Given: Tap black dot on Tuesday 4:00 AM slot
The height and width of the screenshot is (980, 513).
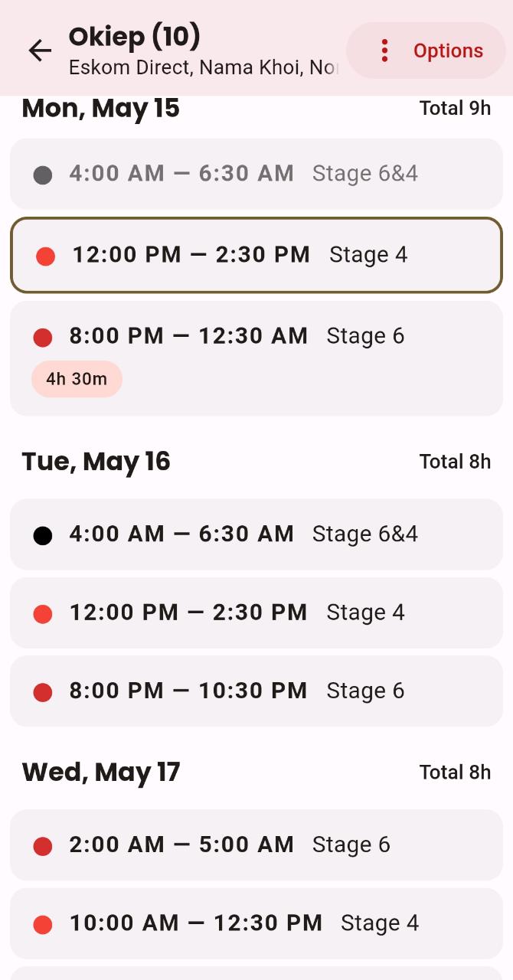Looking at the screenshot, I should point(43,535).
